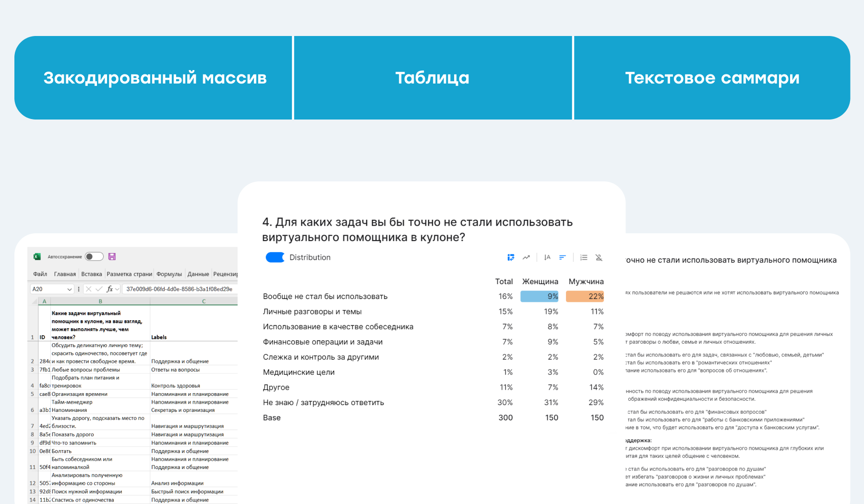This screenshot has height=504, width=864.
Task: Click the formula bar input field
Action: 180,289
